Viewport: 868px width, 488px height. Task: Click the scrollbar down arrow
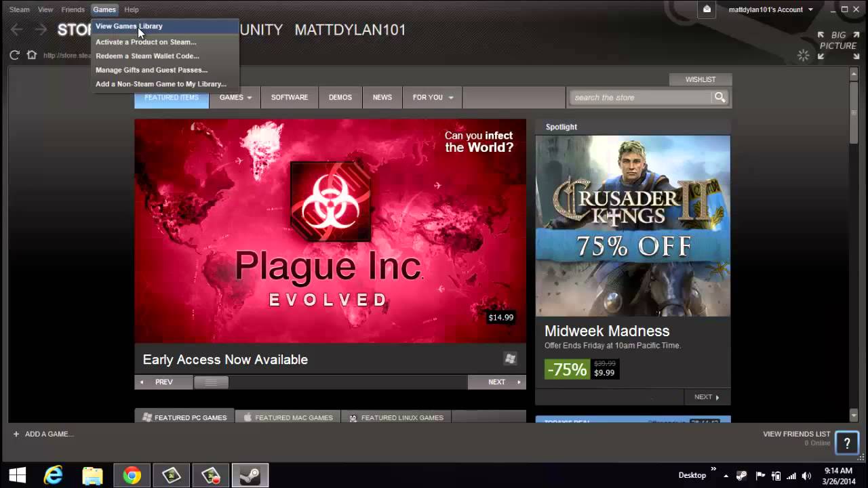(854, 415)
